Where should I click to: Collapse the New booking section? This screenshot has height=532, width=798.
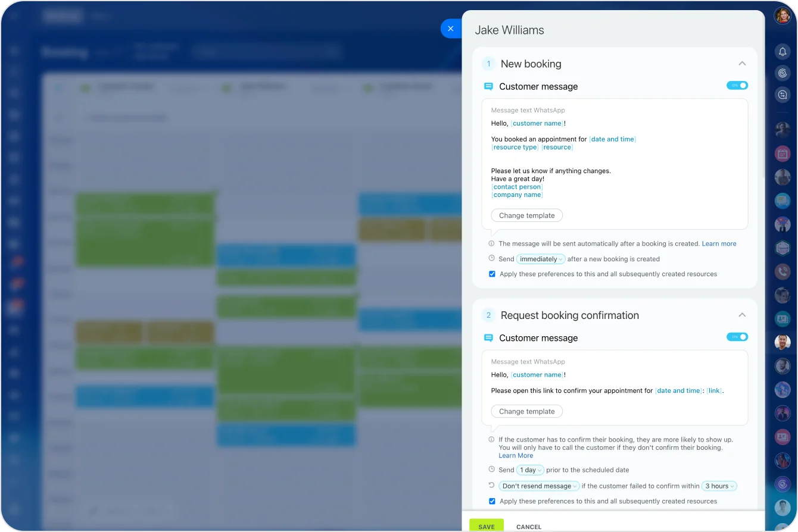point(742,64)
